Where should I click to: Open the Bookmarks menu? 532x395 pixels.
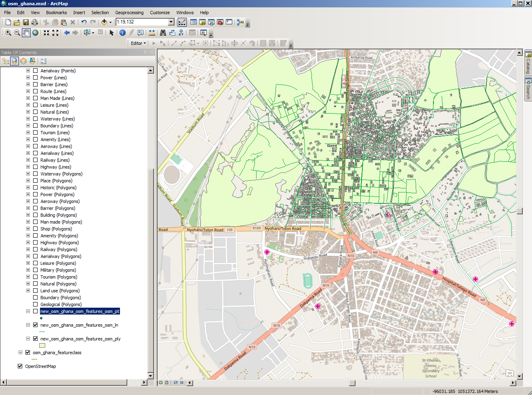[x=56, y=13]
